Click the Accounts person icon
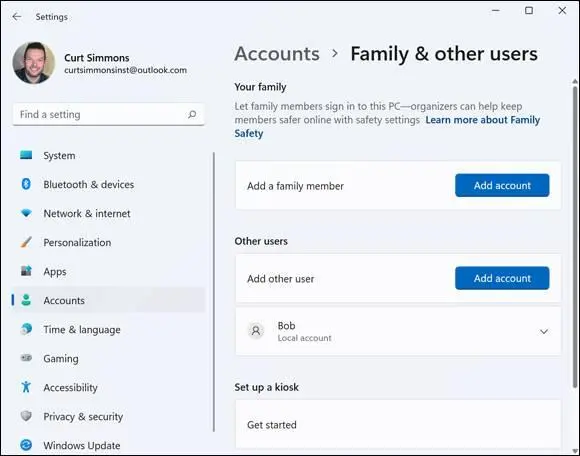 (x=26, y=300)
